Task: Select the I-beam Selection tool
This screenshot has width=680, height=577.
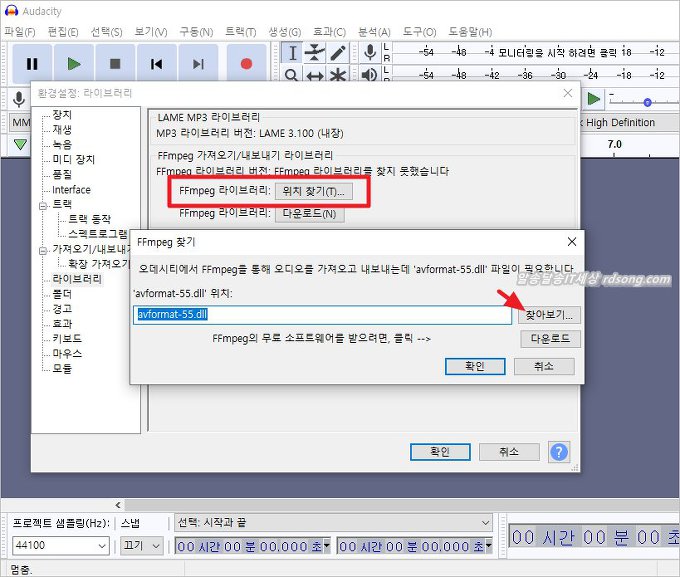Action: click(292, 52)
